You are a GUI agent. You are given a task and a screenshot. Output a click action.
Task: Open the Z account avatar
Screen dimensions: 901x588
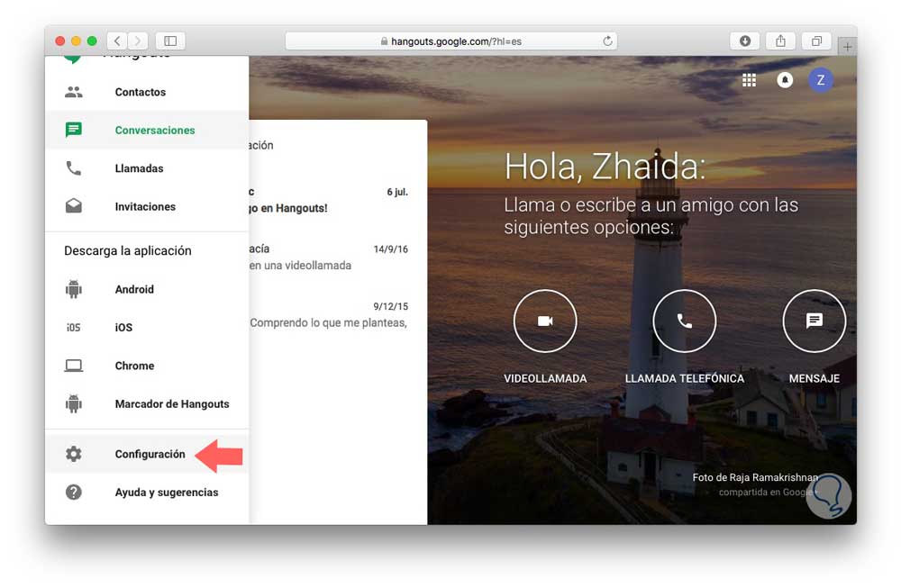pyautogui.click(x=821, y=80)
